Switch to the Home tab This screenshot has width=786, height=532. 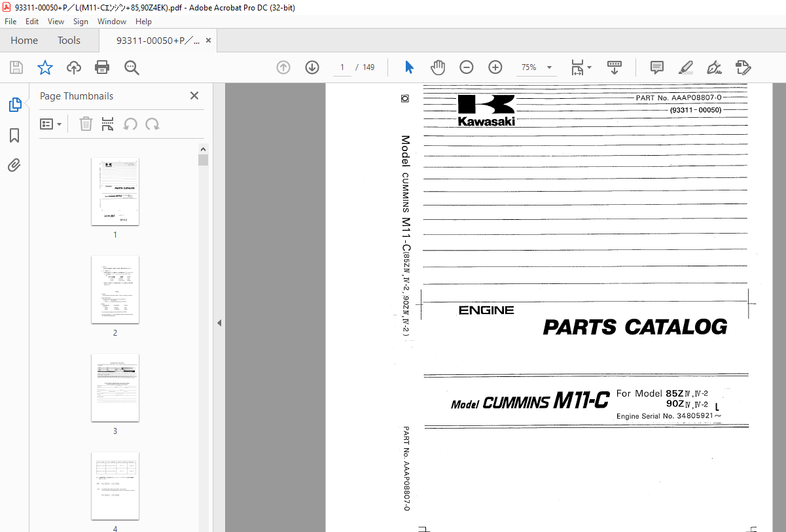click(24, 41)
